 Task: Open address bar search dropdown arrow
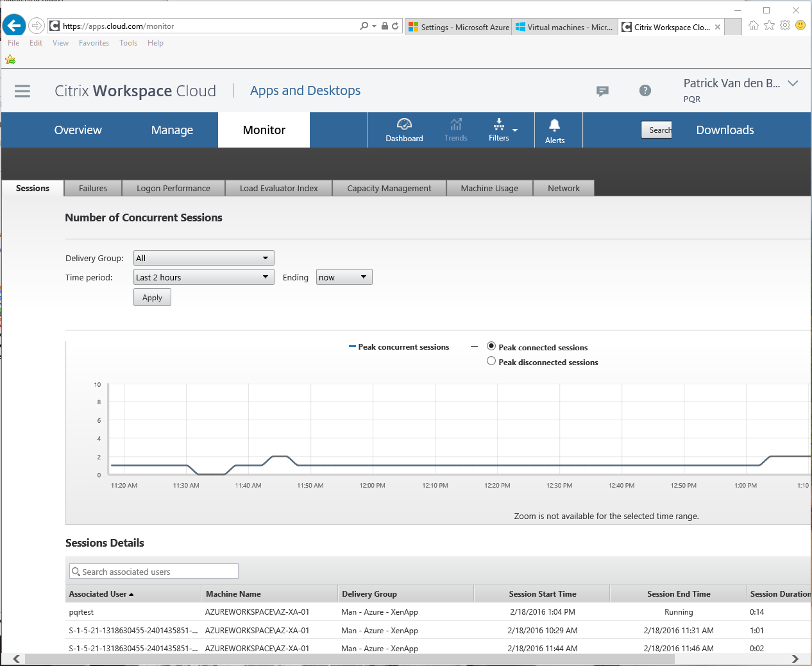pyautogui.click(x=374, y=26)
